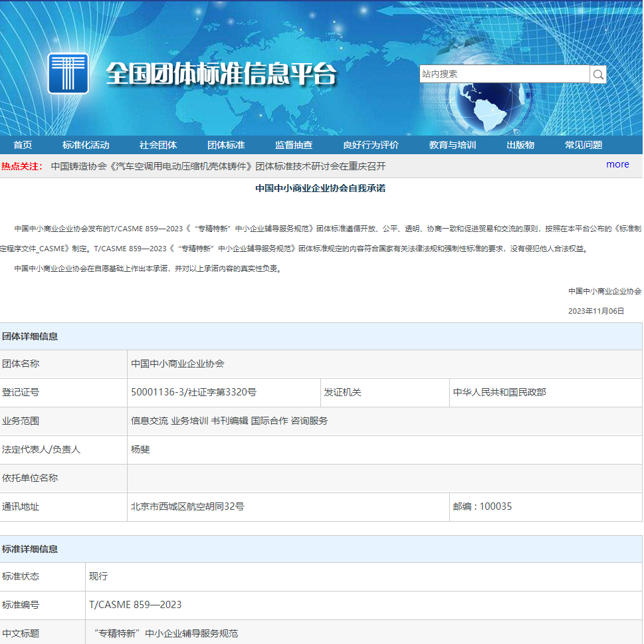Click the magnifier search icon
Image resolution: width=644 pixels, height=644 pixels.
598,74
